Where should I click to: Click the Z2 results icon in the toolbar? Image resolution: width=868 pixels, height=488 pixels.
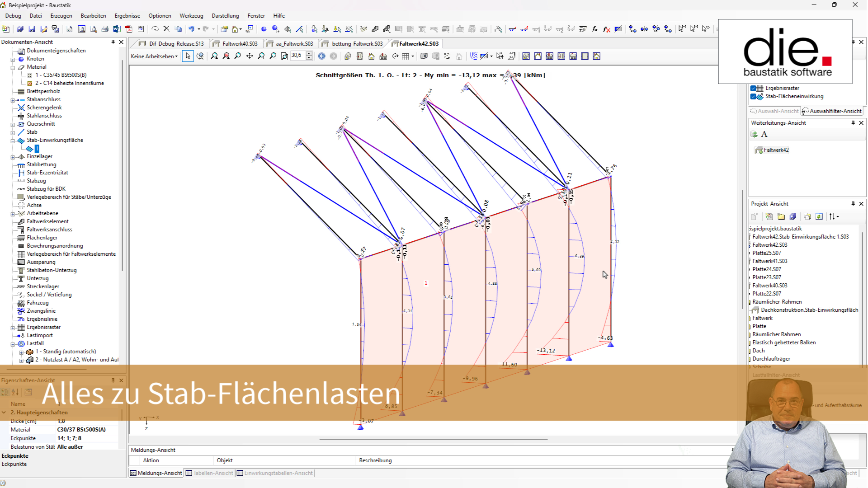tap(583, 29)
